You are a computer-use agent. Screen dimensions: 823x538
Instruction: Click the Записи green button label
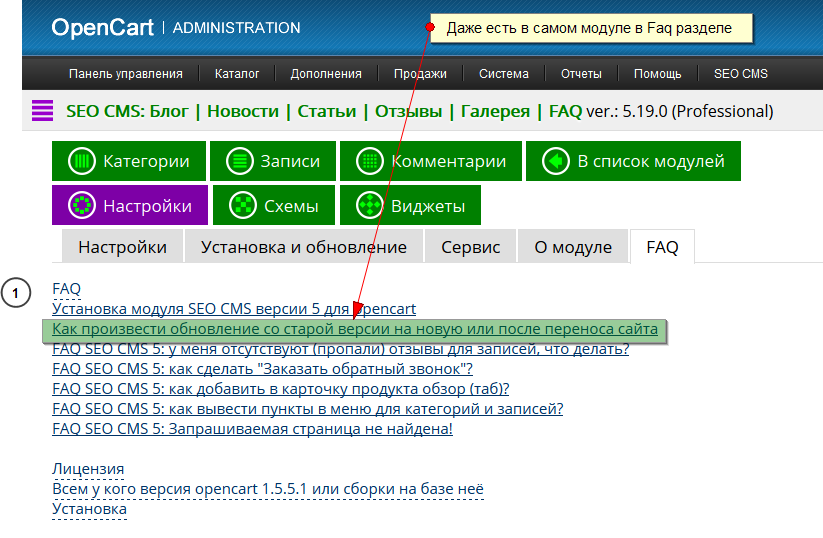point(290,161)
